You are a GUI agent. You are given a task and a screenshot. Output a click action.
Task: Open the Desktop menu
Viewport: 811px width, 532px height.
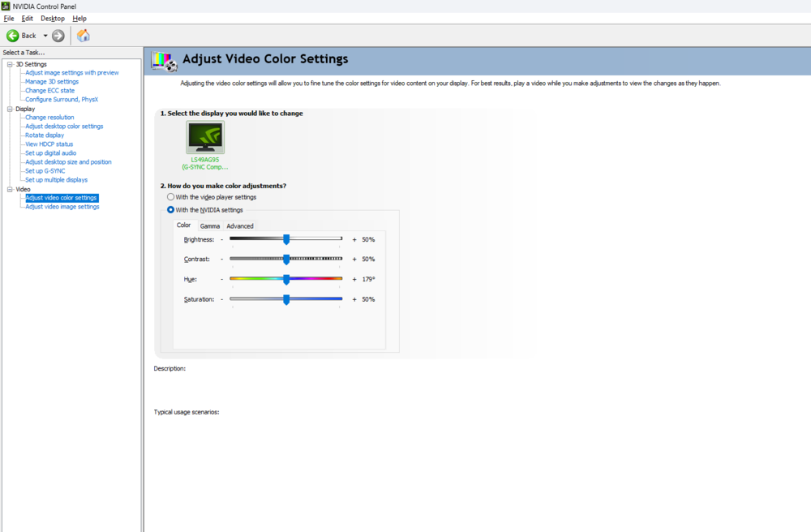[x=53, y=18]
